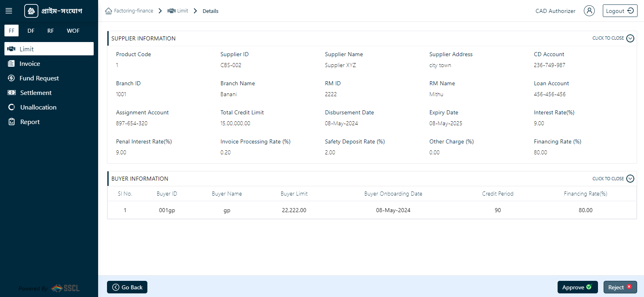
Task: Click the Invoice Processing Rate value 0.20
Action: tap(226, 152)
